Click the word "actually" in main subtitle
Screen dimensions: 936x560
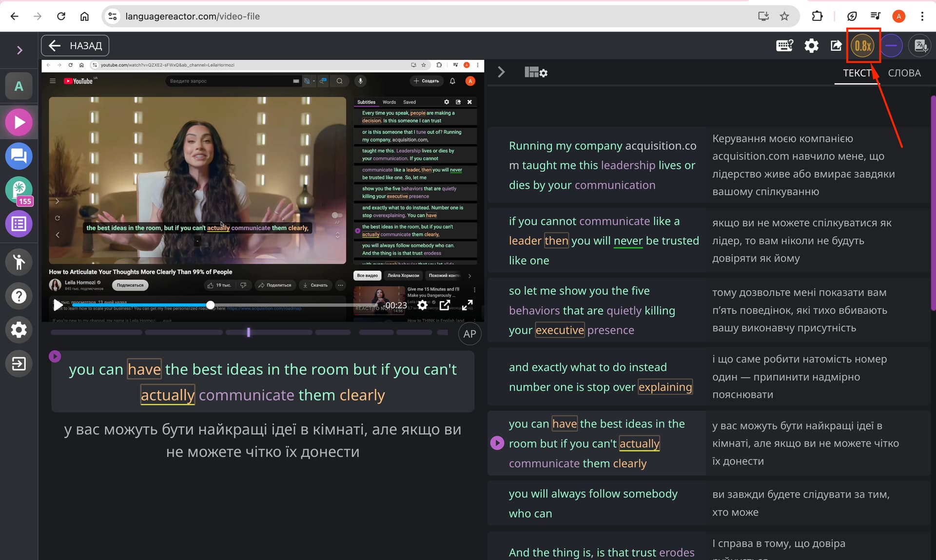pyautogui.click(x=168, y=395)
